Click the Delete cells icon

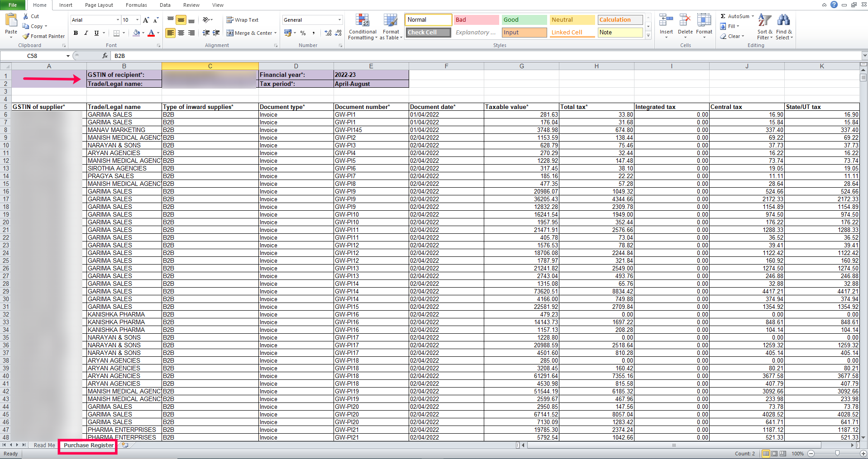(685, 21)
